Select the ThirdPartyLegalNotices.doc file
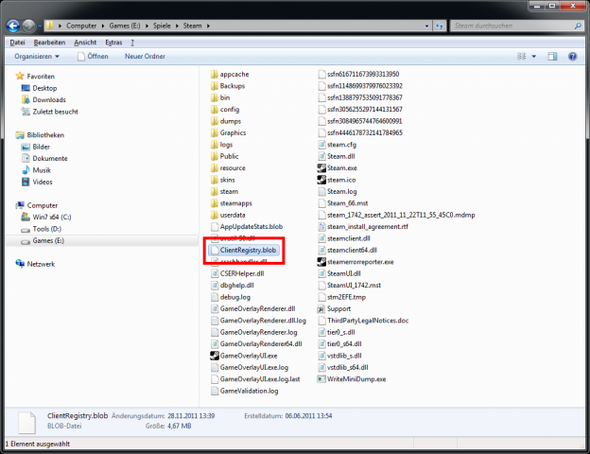Image resolution: width=590 pixels, height=454 pixels. coord(363,320)
